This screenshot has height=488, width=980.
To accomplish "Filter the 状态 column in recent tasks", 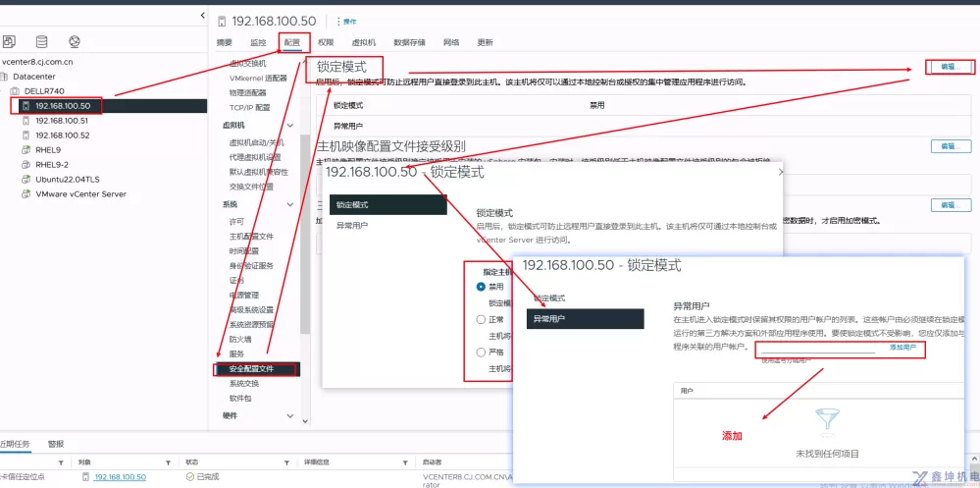I will click(288, 463).
